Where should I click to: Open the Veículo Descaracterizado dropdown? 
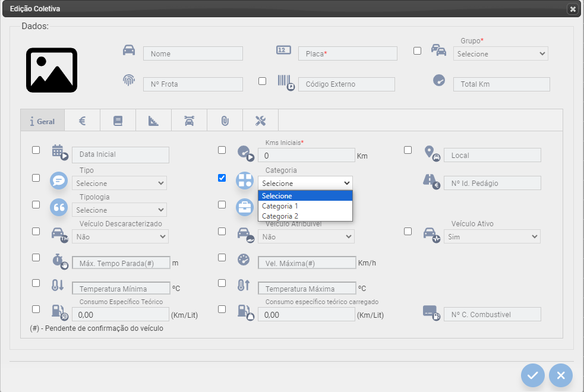point(120,236)
